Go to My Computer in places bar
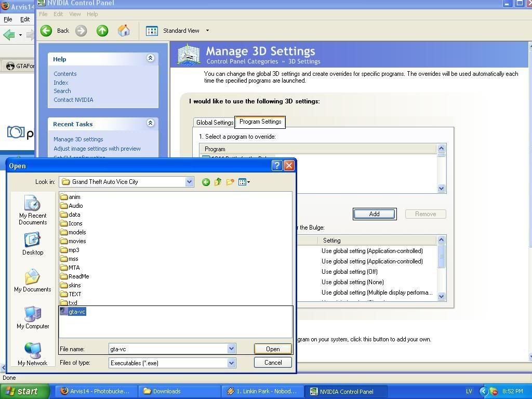The height and width of the screenshot is (399, 532). click(x=33, y=317)
